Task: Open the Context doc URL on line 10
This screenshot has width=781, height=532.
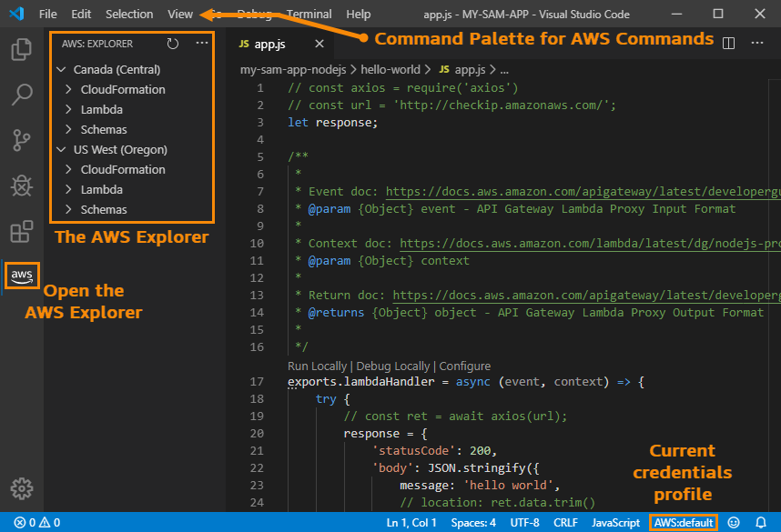Action: (x=590, y=244)
